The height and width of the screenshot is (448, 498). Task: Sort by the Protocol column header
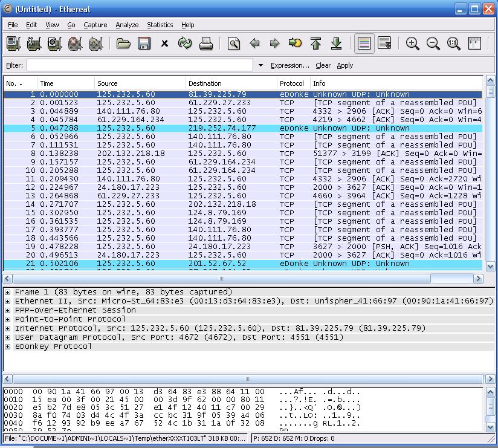[x=294, y=83]
